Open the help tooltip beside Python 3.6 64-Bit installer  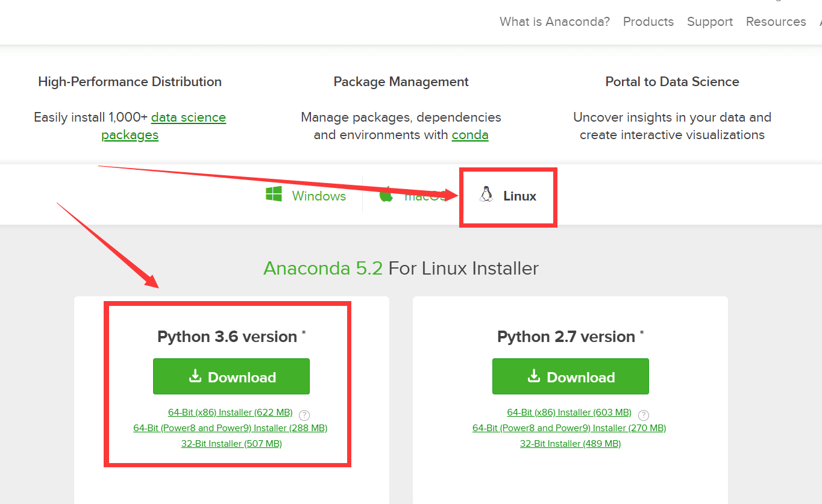(304, 415)
